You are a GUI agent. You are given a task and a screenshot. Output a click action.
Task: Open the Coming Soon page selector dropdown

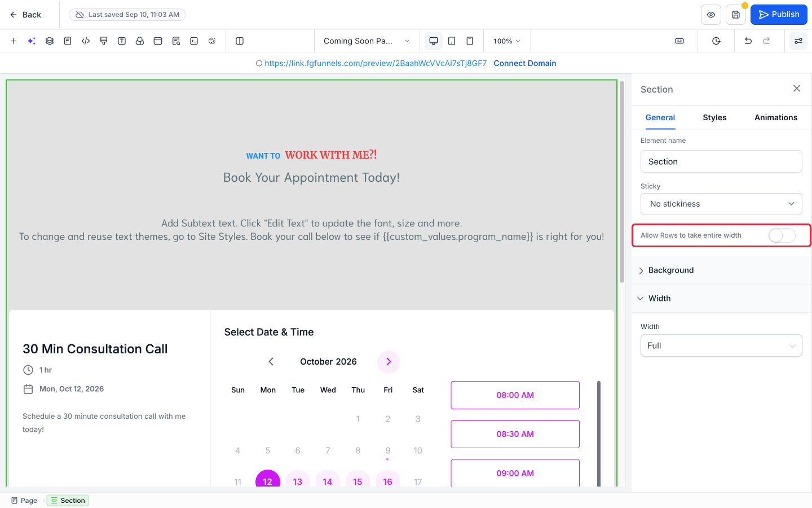click(x=367, y=41)
